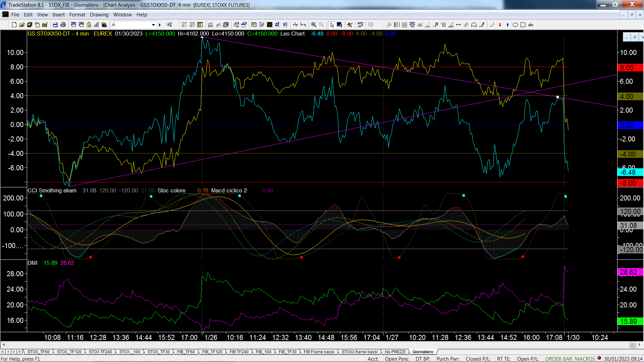
Task: Open the Insert menu
Action: pyautogui.click(x=59, y=15)
